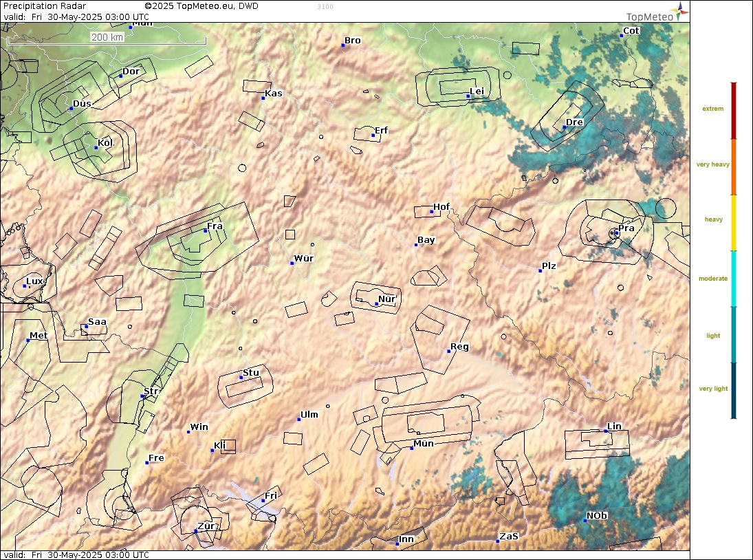Select the 'Bay' city label
The width and height of the screenshot is (753, 560).
click(426, 240)
